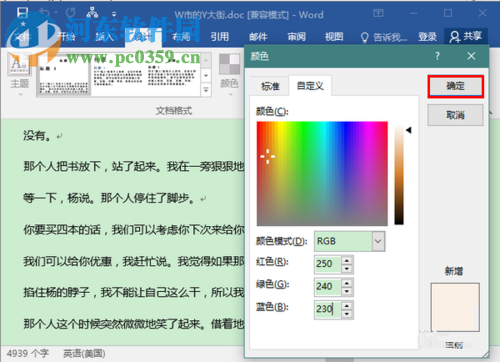Decrease the 红色 red value
This screenshot has height=362, width=500.
pyautogui.click(x=347, y=268)
